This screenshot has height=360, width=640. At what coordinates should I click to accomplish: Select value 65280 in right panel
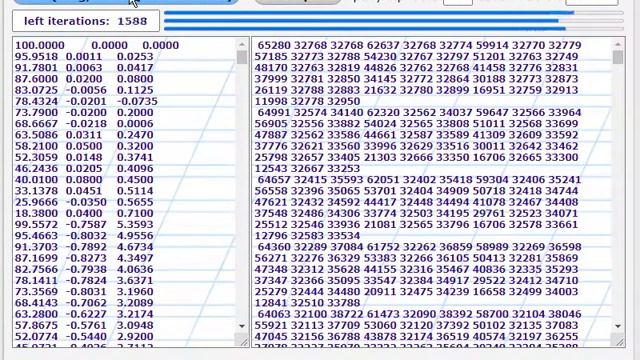pos(274,45)
